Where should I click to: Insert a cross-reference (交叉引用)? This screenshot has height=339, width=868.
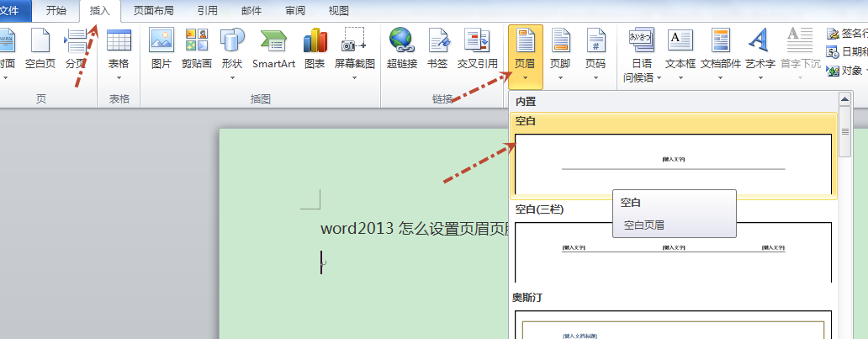coord(477,50)
